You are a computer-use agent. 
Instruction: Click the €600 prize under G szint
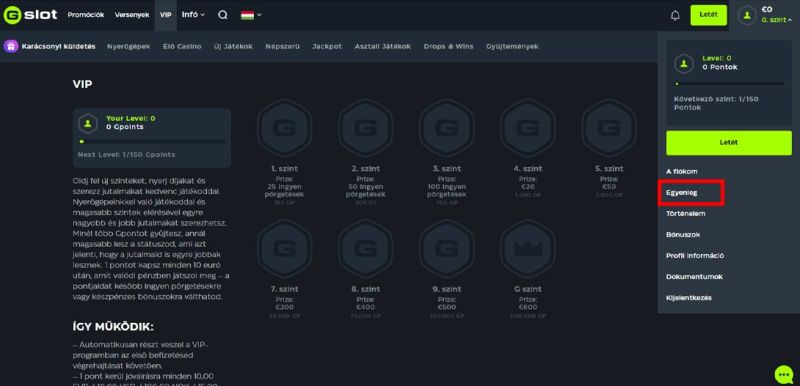click(x=528, y=307)
